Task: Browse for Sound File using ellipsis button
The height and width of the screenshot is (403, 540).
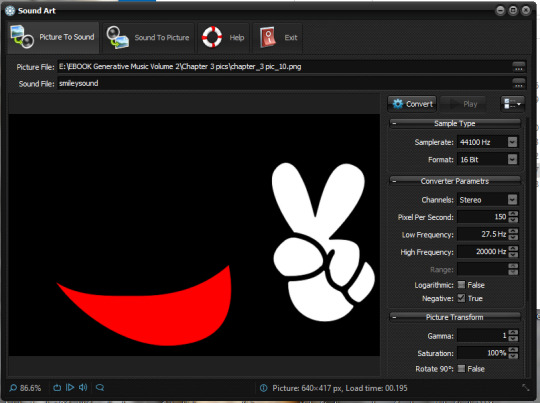Action: (x=519, y=83)
